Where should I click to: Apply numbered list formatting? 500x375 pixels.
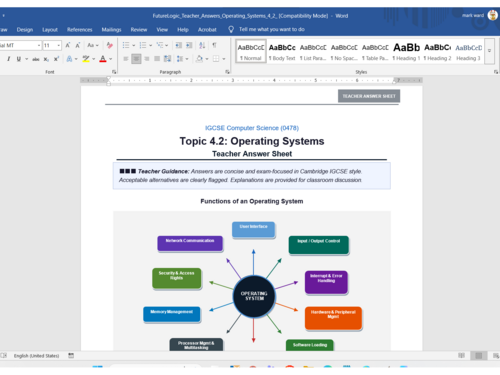coord(143,45)
